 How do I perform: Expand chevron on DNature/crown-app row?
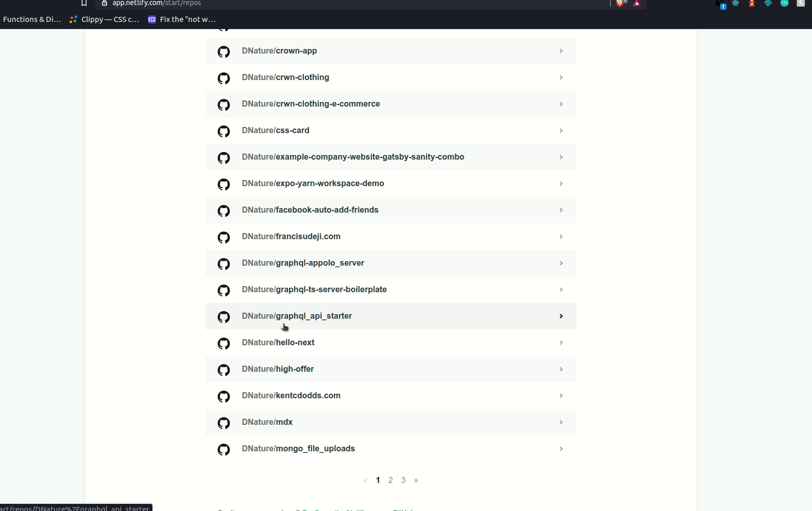coord(561,51)
